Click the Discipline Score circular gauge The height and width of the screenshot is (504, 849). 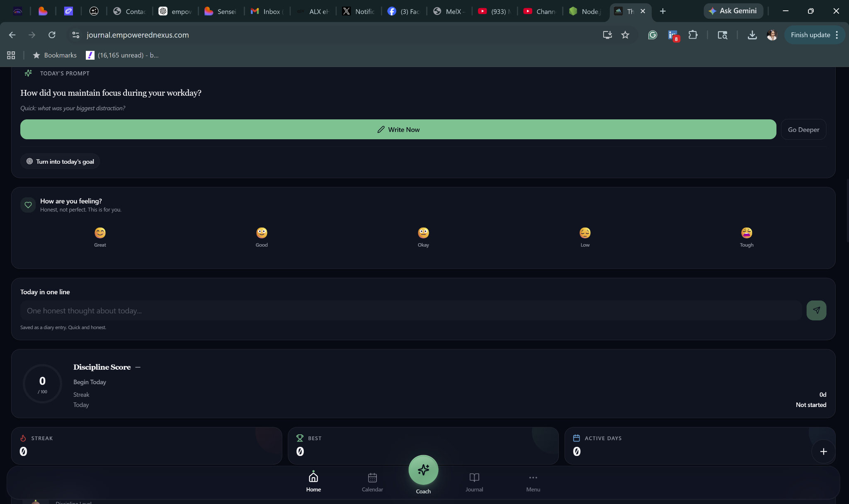(x=42, y=384)
